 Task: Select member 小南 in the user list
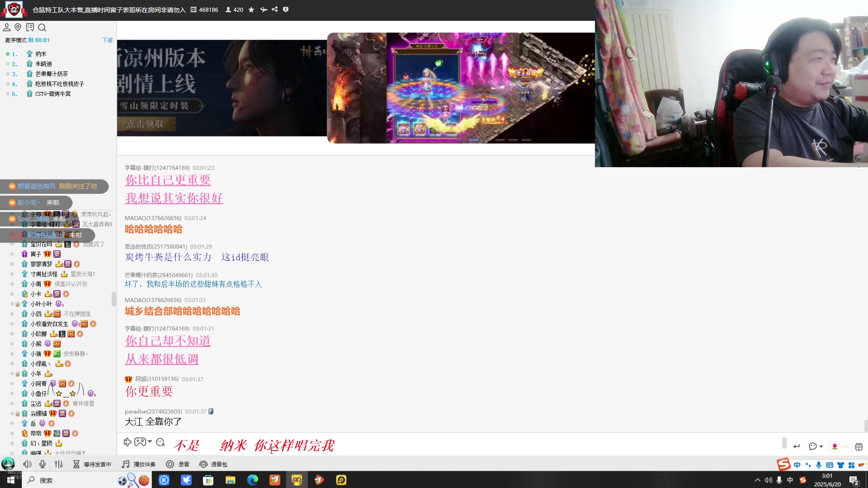[x=36, y=284]
